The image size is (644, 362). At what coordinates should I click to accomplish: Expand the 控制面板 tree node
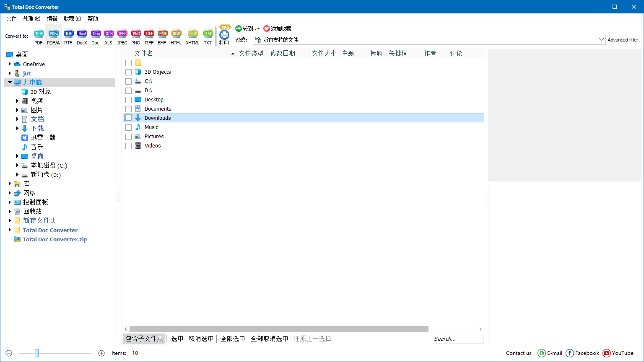10,202
